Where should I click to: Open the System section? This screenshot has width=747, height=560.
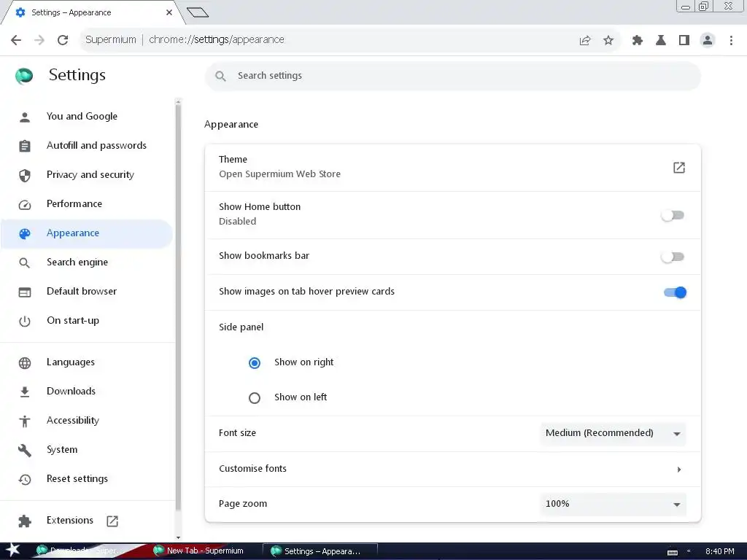pyautogui.click(x=62, y=449)
